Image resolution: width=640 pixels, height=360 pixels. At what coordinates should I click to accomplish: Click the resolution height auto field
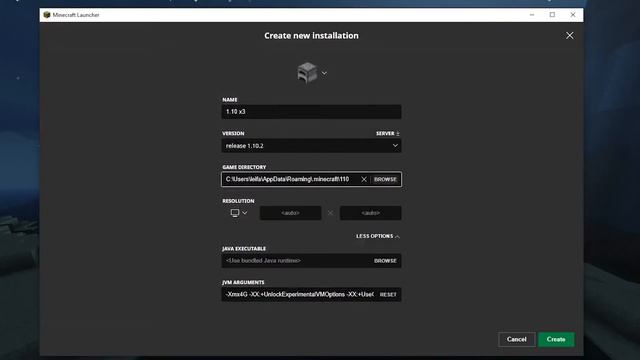click(370, 213)
